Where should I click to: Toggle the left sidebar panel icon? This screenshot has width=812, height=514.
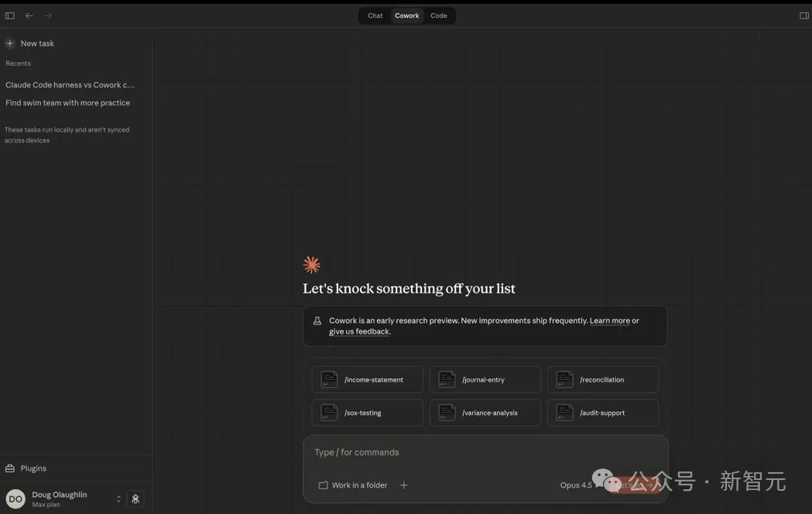pos(10,15)
